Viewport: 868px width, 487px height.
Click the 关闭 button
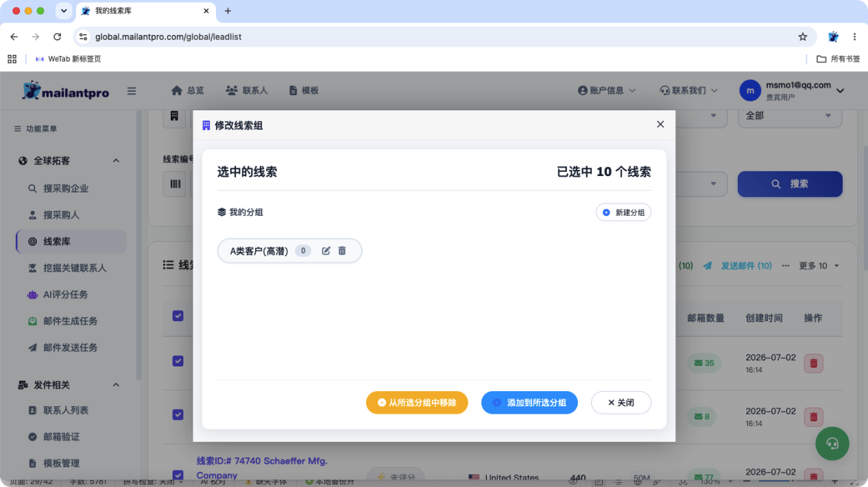pos(621,403)
